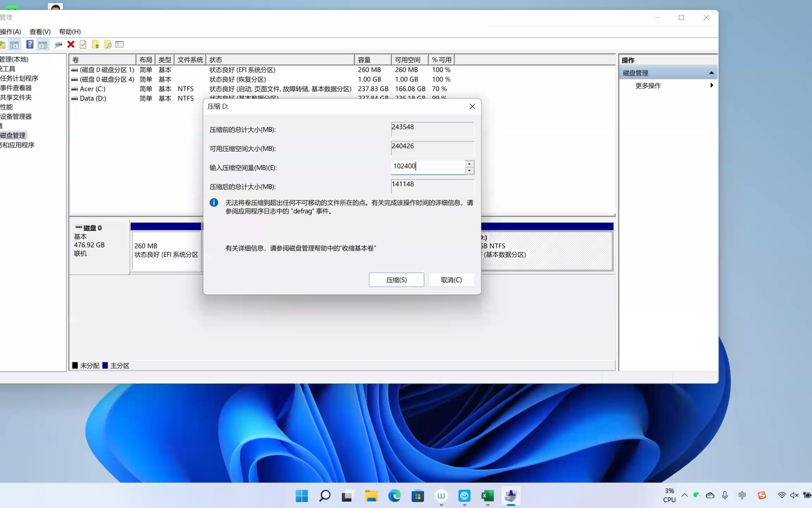
Task: Toggle the show/hide console tree icon
Action: click(x=14, y=44)
